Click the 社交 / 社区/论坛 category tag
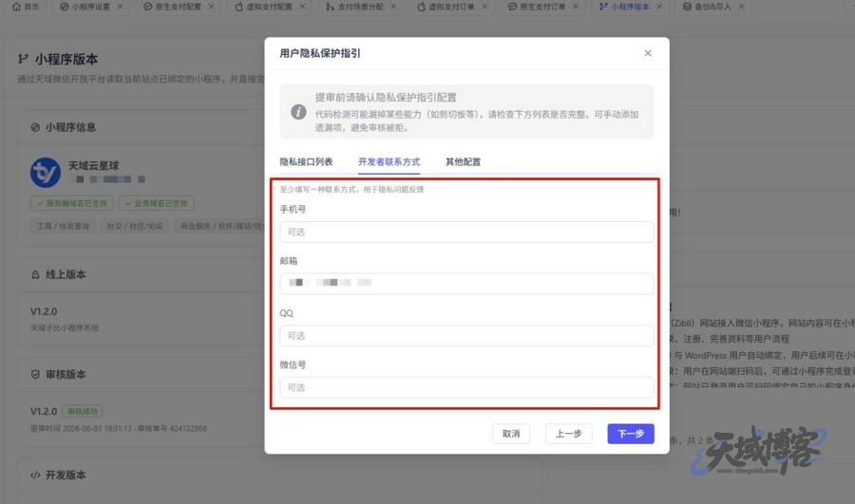855x504 pixels. [135, 226]
